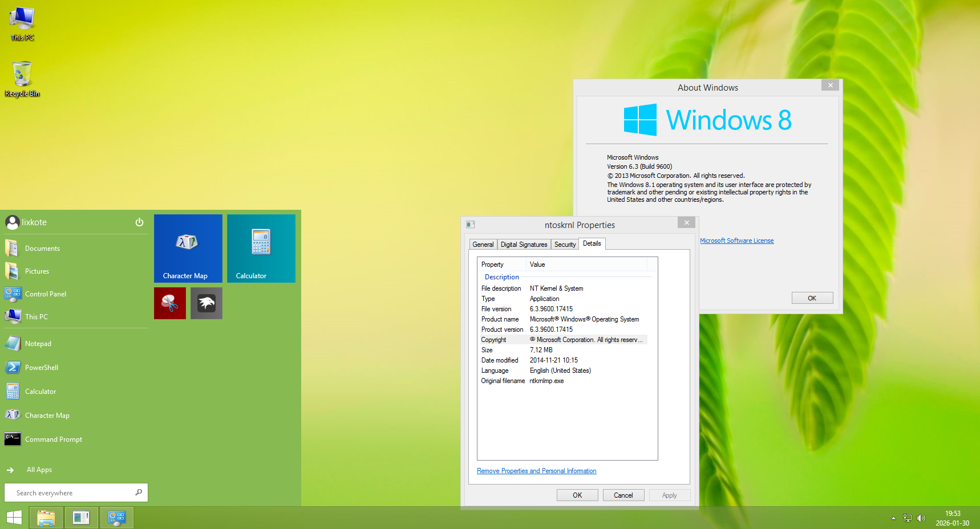980x529 pixels.
Task: Click Remove Properties and Personal Information
Action: pyautogui.click(x=536, y=470)
